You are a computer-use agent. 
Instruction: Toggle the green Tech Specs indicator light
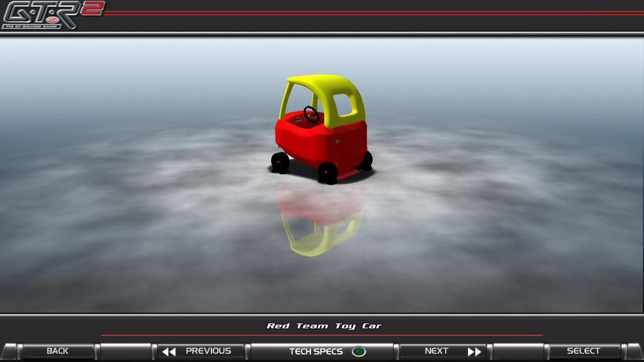point(358,351)
